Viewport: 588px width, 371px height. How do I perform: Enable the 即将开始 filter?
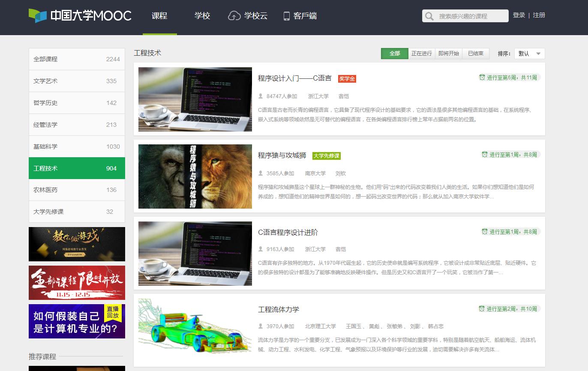(448, 53)
